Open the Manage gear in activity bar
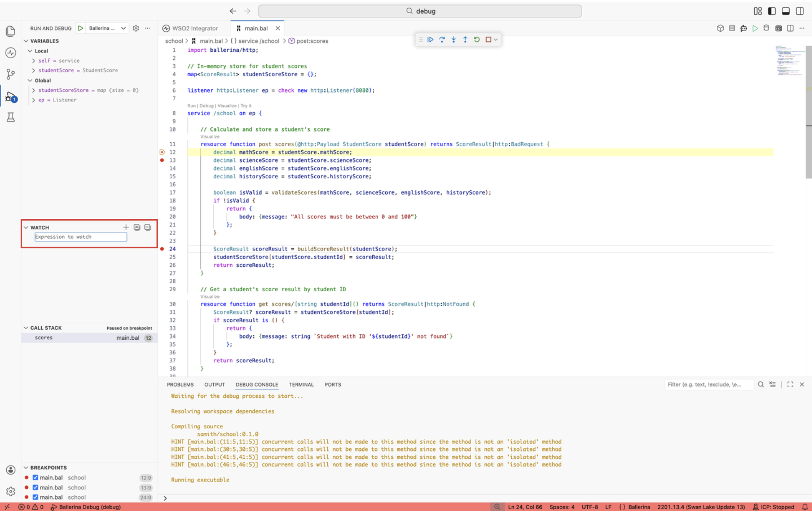Viewport: 812px width, 511px height. coord(11,491)
